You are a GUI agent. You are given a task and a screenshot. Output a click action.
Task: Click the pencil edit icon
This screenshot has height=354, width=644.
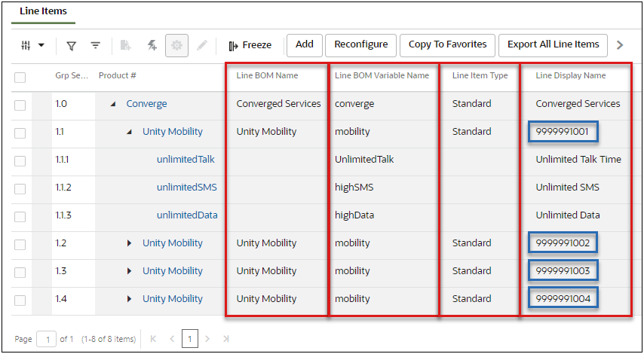[201, 46]
